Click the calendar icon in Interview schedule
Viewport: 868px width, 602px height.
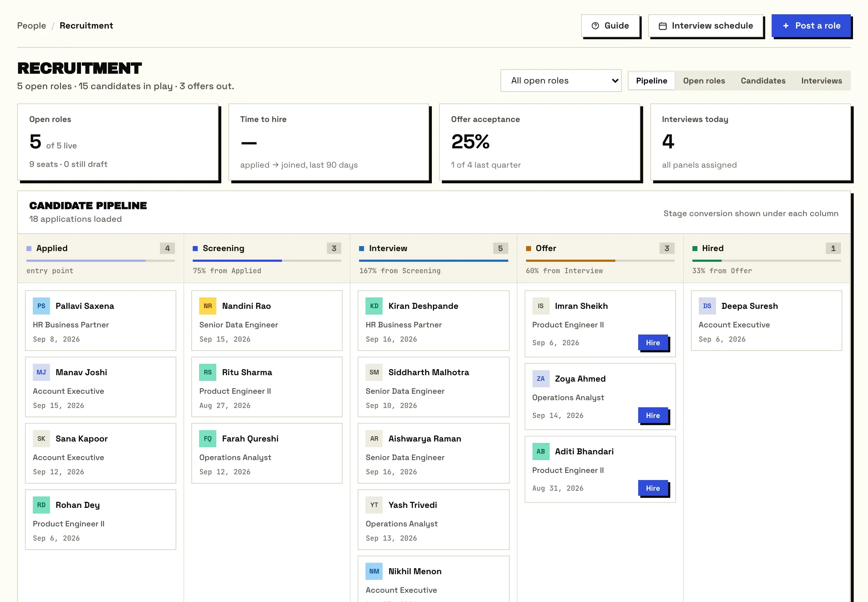662,26
